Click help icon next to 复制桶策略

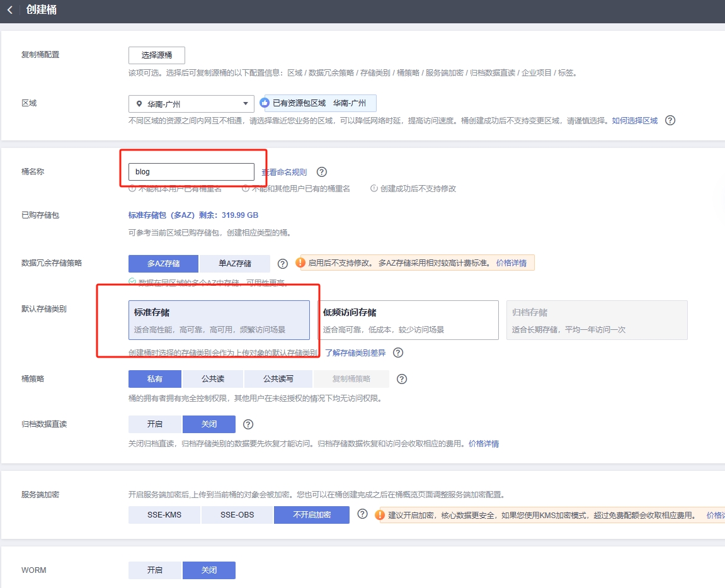[x=402, y=379]
